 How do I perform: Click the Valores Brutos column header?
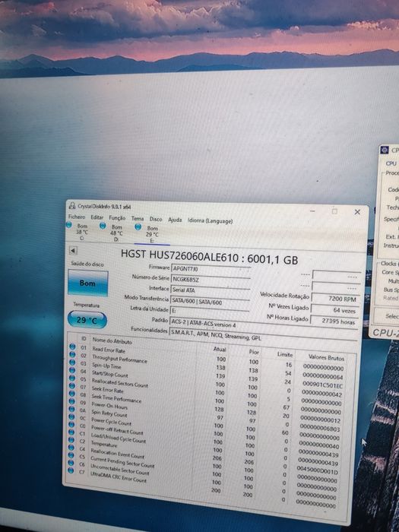click(x=326, y=357)
